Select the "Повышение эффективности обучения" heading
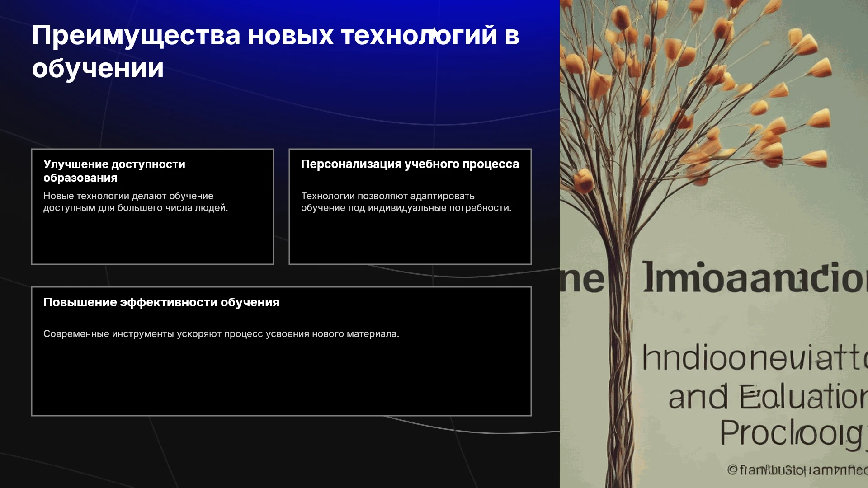 [x=161, y=302]
